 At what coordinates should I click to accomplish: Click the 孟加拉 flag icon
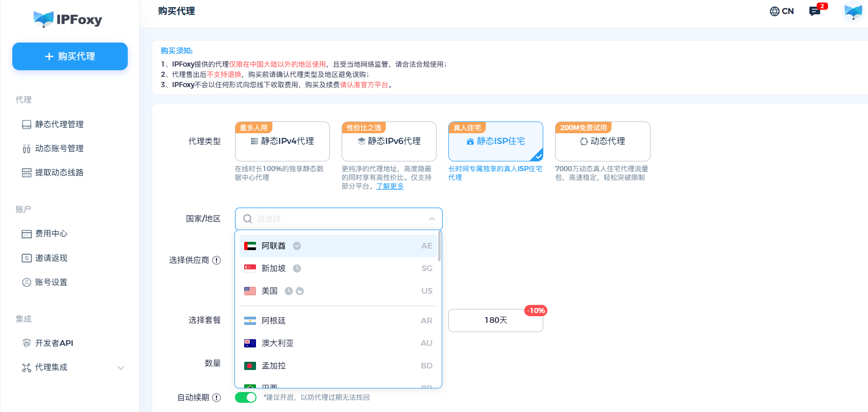click(x=250, y=366)
